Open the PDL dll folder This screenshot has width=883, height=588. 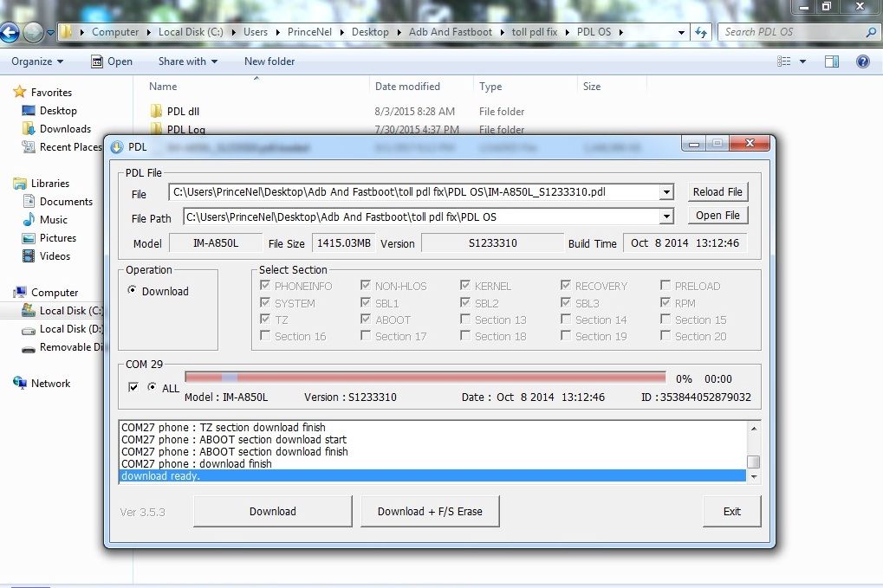(x=183, y=112)
